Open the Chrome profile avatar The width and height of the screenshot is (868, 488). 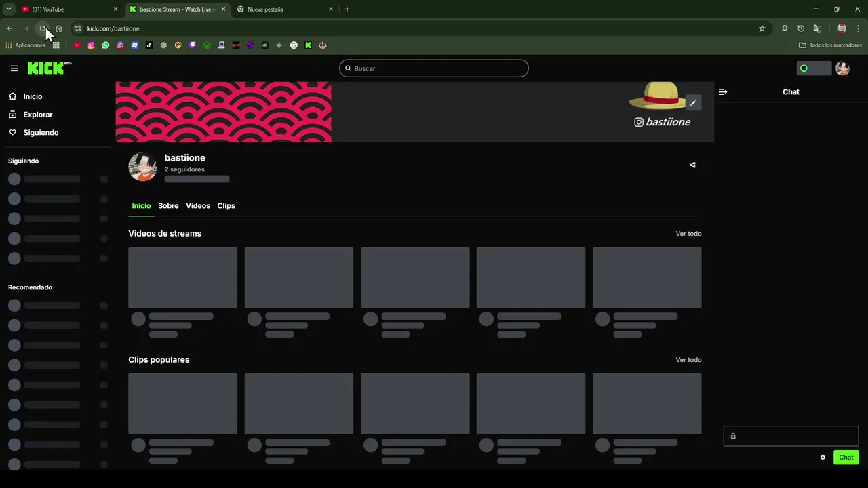842,28
